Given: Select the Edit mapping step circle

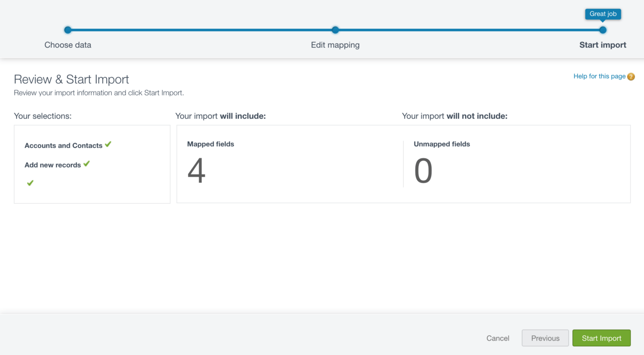Looking at the screenshot, I should coord(335,30).
